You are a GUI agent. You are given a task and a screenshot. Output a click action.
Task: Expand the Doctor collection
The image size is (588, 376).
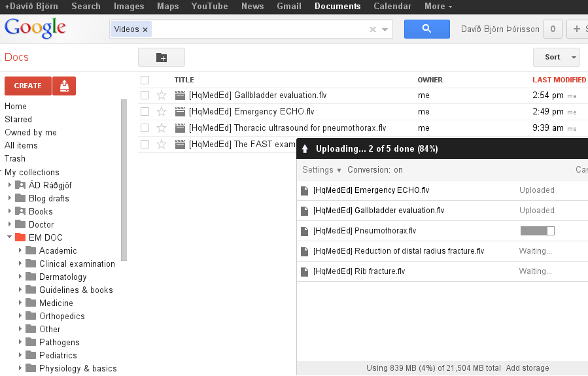click(10, 224)
